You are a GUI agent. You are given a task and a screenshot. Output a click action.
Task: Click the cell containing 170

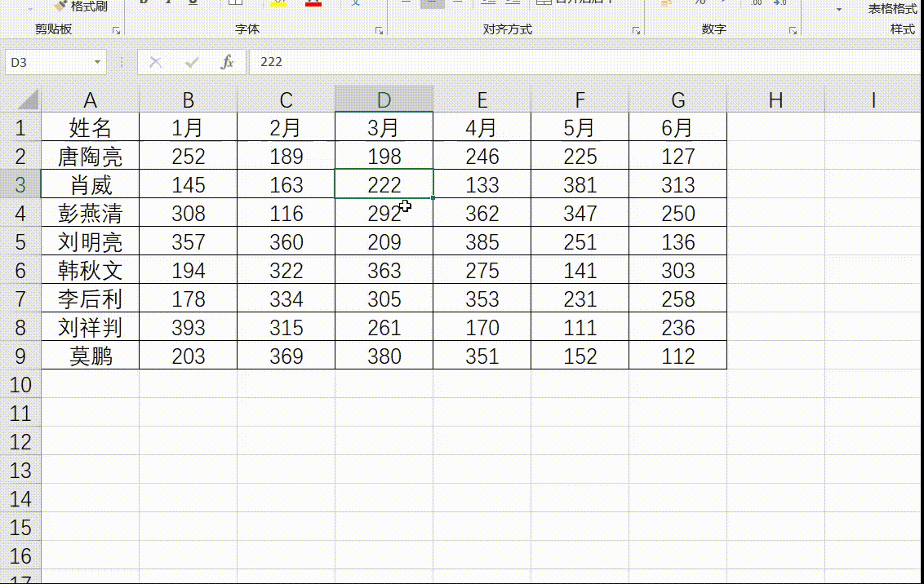point(482,327)
